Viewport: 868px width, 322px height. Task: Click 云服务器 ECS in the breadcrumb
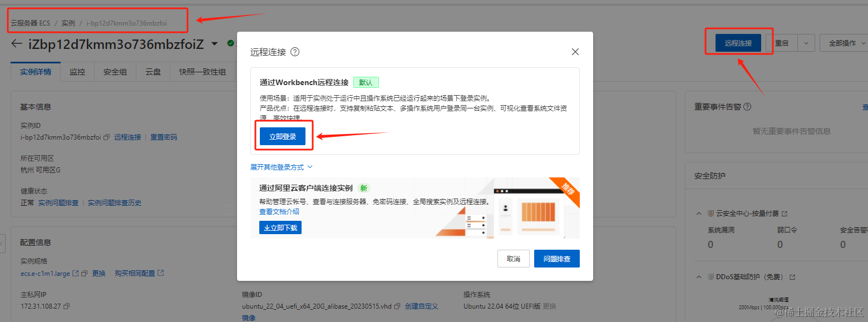[30, 23]
